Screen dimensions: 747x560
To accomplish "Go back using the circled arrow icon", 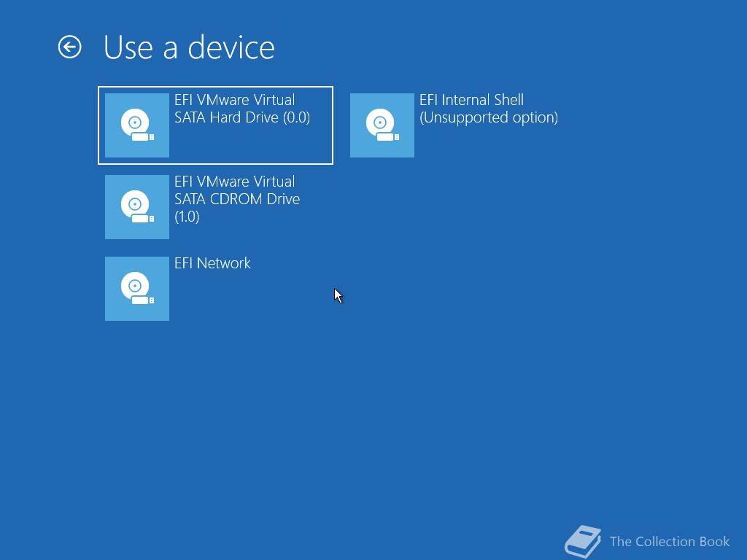I will [69, 47].
